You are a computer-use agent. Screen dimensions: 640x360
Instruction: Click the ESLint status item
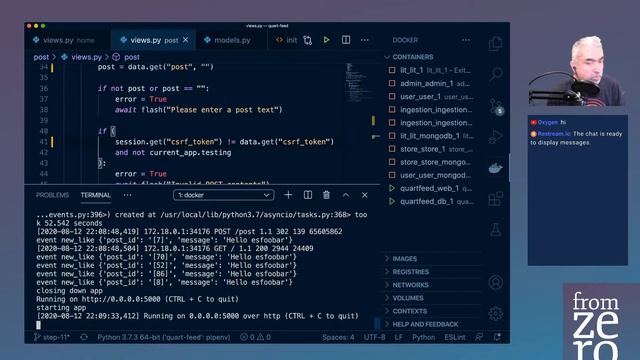tap(455, 337)
